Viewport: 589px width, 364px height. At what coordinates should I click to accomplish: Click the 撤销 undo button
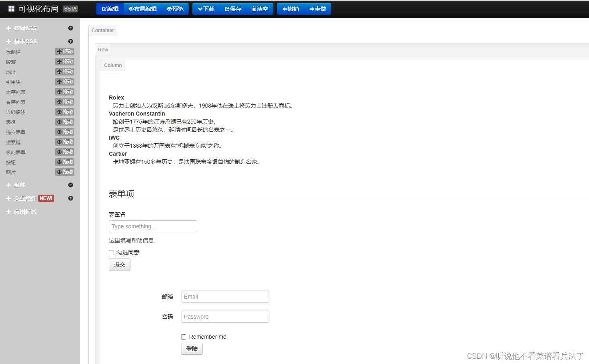(291, 9)
